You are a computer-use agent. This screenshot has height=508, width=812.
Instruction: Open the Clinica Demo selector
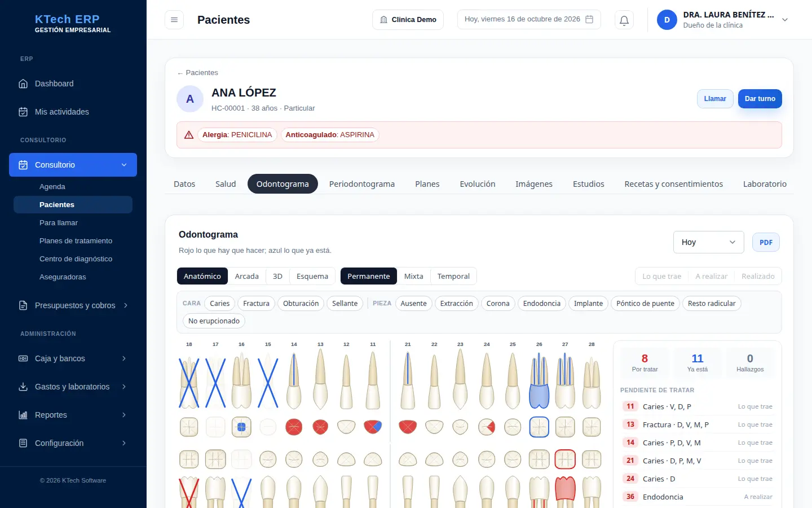point(408,20)
